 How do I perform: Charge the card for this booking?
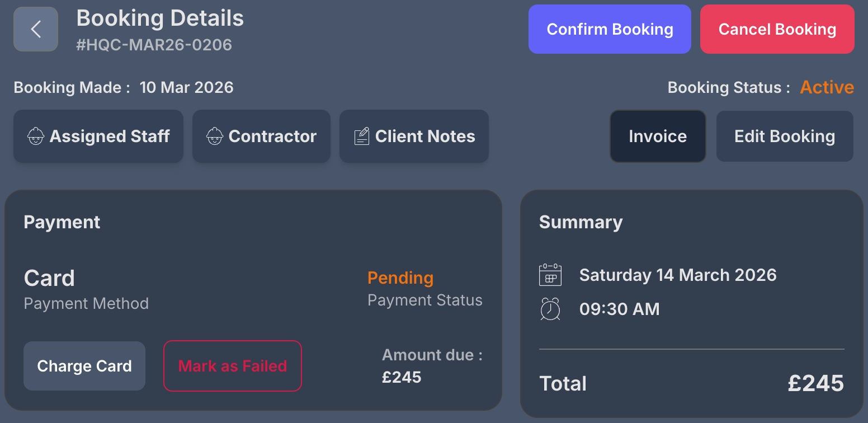coord(84,366)
